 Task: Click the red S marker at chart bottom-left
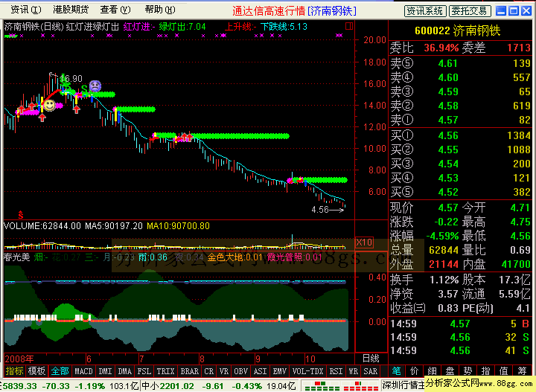click(21, 215)
